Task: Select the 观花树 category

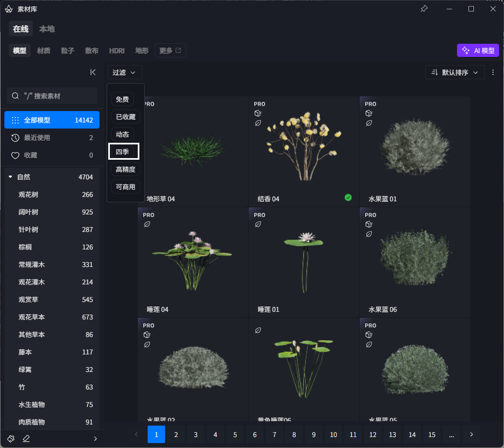Action: [52, 195]
